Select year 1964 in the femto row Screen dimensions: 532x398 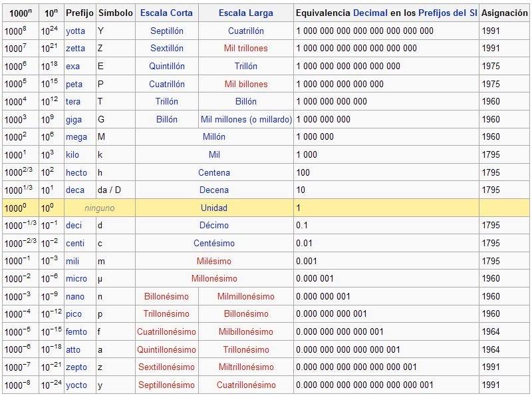pos(491,332)
